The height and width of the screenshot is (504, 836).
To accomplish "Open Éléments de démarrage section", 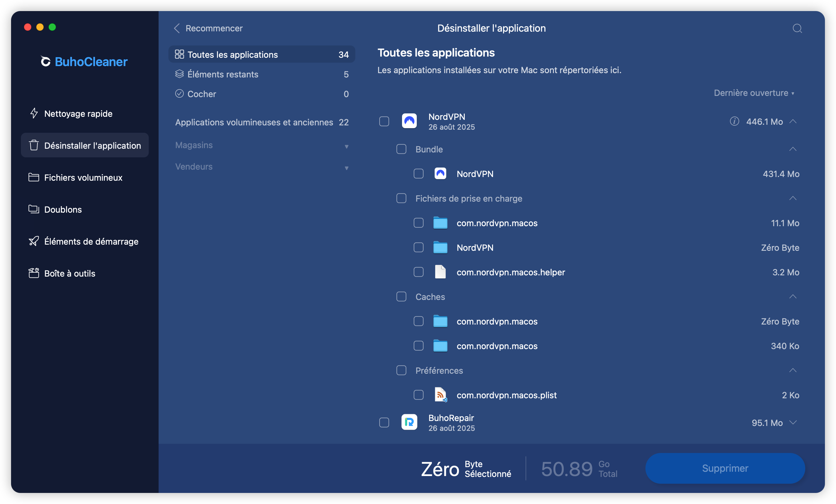I will [85, 241].
